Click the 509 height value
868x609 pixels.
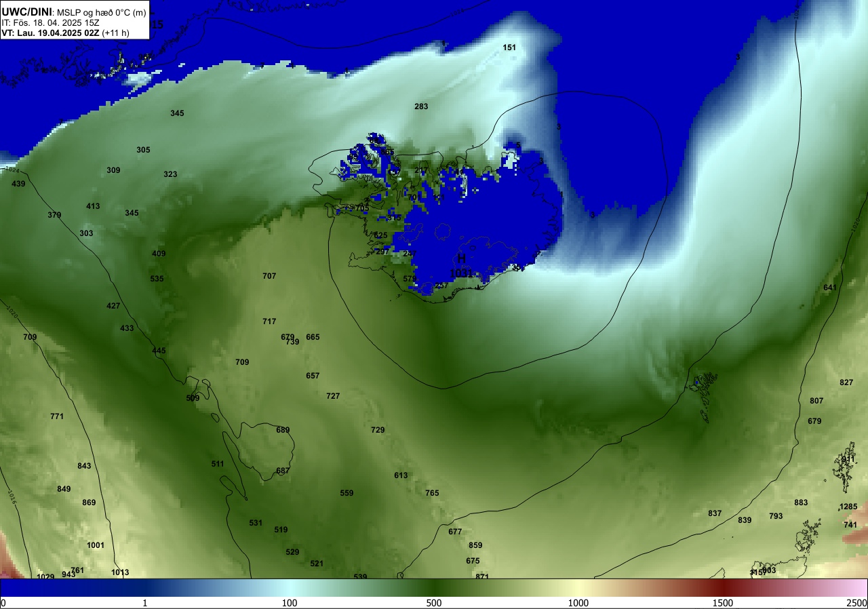click(x=193, y=398)
